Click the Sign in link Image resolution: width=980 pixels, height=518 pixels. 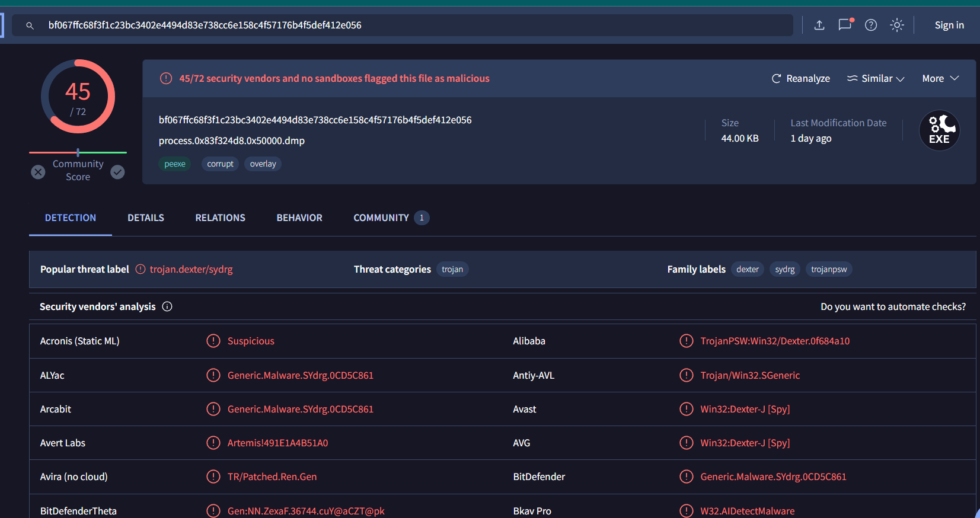(949, 25)
